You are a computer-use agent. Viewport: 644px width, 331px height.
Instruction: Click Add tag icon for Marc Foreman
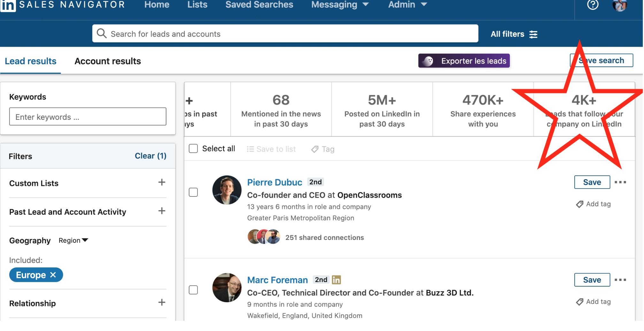[x=579, y=302]
